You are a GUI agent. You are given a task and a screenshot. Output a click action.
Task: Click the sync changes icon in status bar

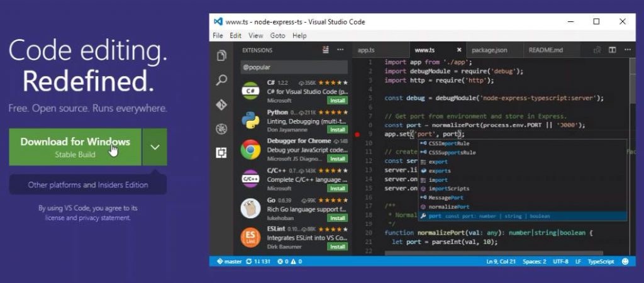(248, 261)
